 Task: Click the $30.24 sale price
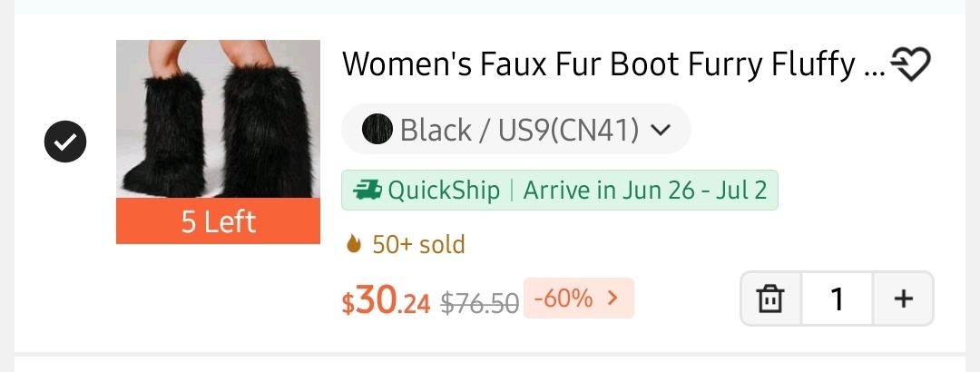tap(386, 300)
